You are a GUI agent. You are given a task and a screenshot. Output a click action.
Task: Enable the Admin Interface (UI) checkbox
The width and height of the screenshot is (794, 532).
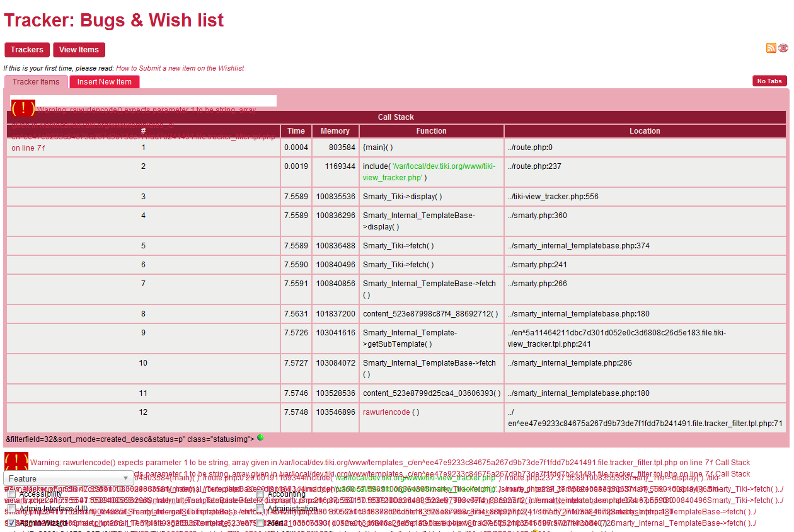point(11,509)
